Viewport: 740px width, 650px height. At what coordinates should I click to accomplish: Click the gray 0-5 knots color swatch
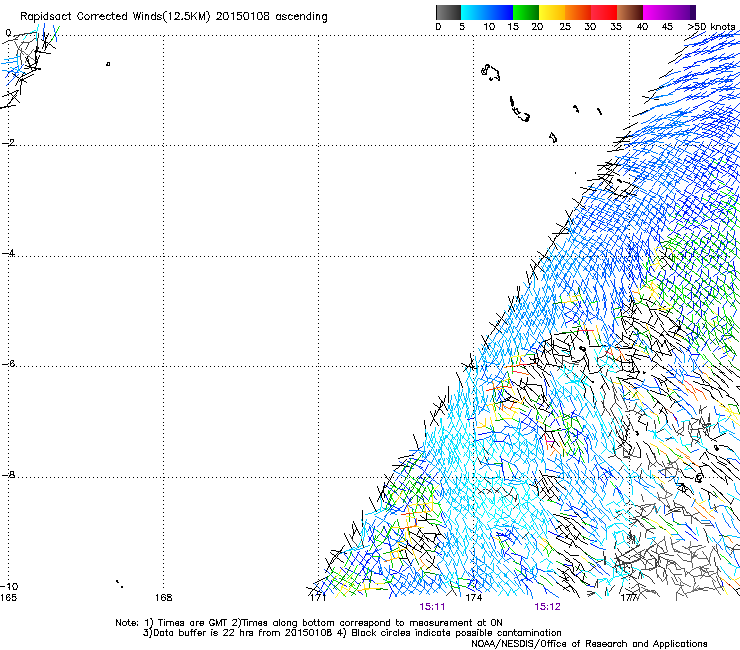pyautogui.click(x=448, y=12)
